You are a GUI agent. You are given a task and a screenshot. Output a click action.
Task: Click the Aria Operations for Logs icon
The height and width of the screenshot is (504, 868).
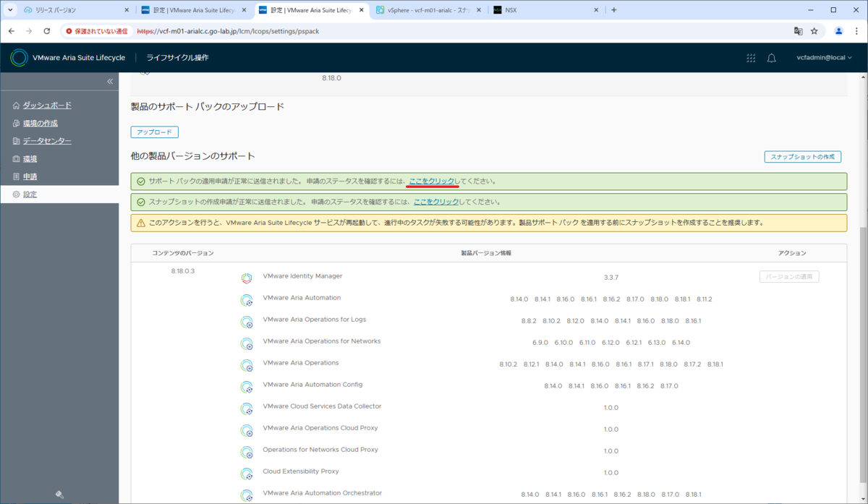click(247, 322)
